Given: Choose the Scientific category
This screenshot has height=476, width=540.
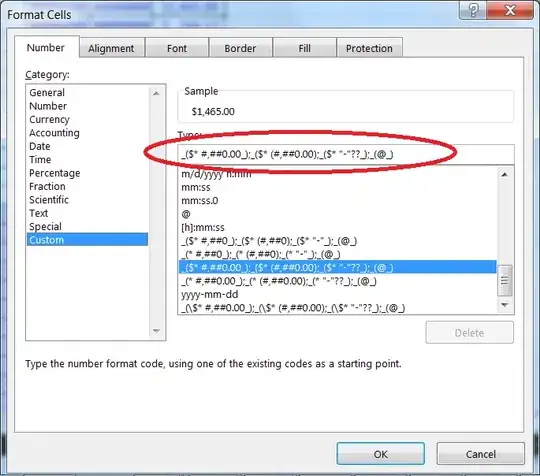Looking at the screenshot, I should (87, 200).
